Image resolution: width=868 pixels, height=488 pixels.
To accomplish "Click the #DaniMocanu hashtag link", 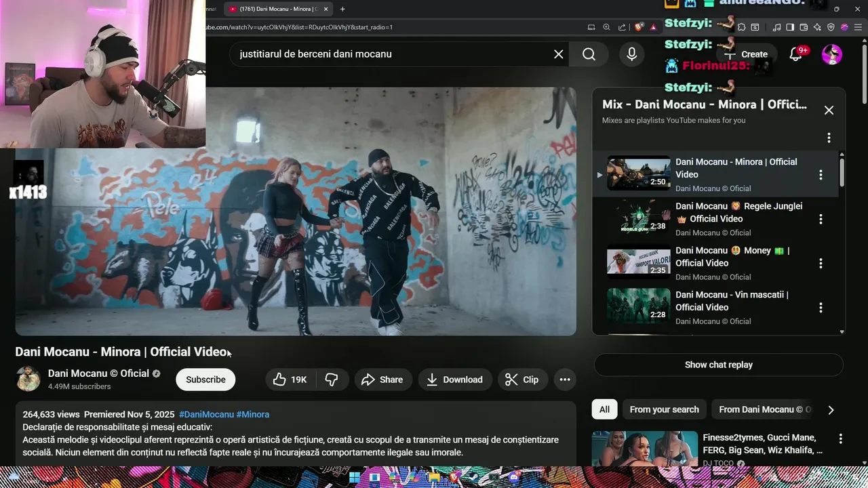I will (206, 414).
